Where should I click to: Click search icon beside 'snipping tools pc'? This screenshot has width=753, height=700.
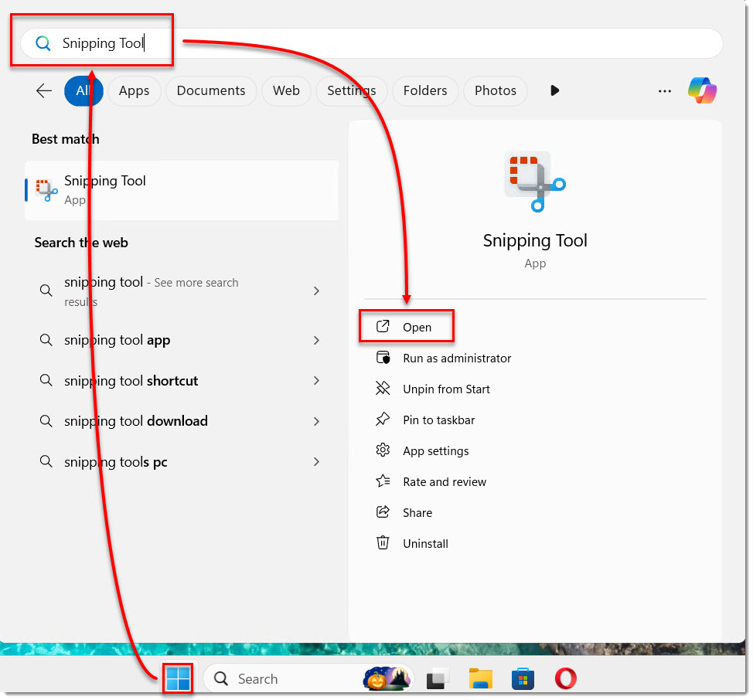pos(46,461)
